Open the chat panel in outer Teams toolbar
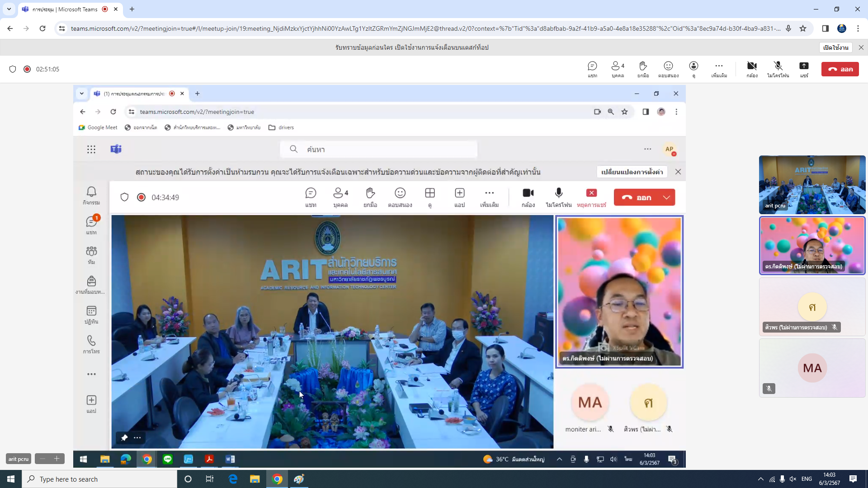 click(592, 69)
